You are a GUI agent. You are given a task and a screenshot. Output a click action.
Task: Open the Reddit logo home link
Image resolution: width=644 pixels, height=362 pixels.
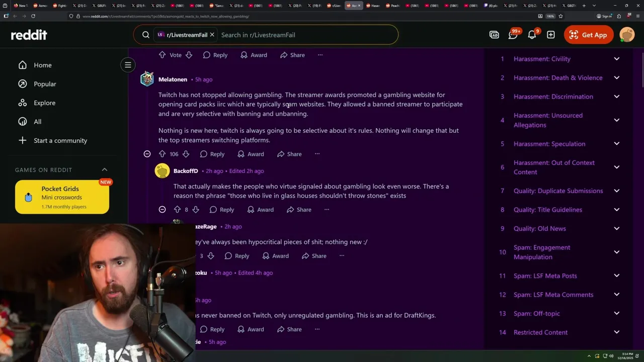pyautogui.click(x=29, y=35)
